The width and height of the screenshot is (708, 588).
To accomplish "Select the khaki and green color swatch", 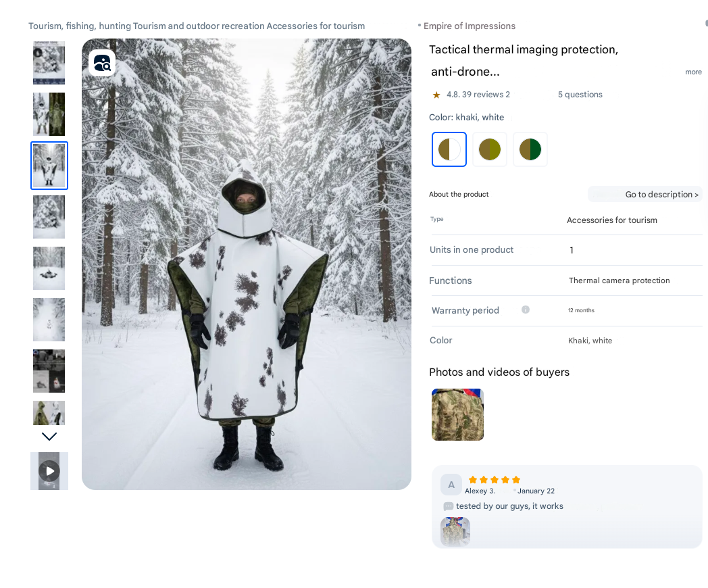I will [530, 149].
